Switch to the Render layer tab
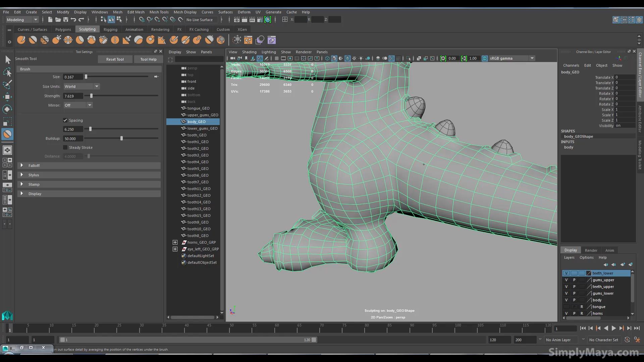 click(x=591, y=250)
